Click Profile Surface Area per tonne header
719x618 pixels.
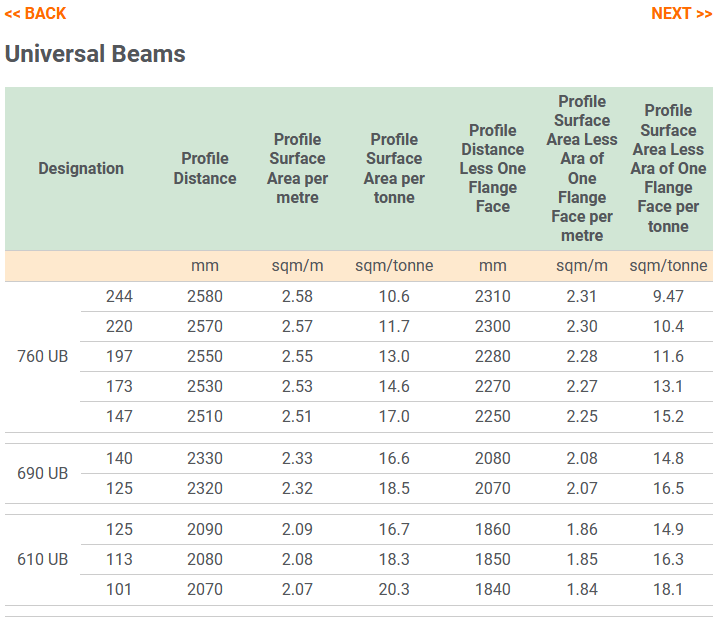click(x=394, y=169)
